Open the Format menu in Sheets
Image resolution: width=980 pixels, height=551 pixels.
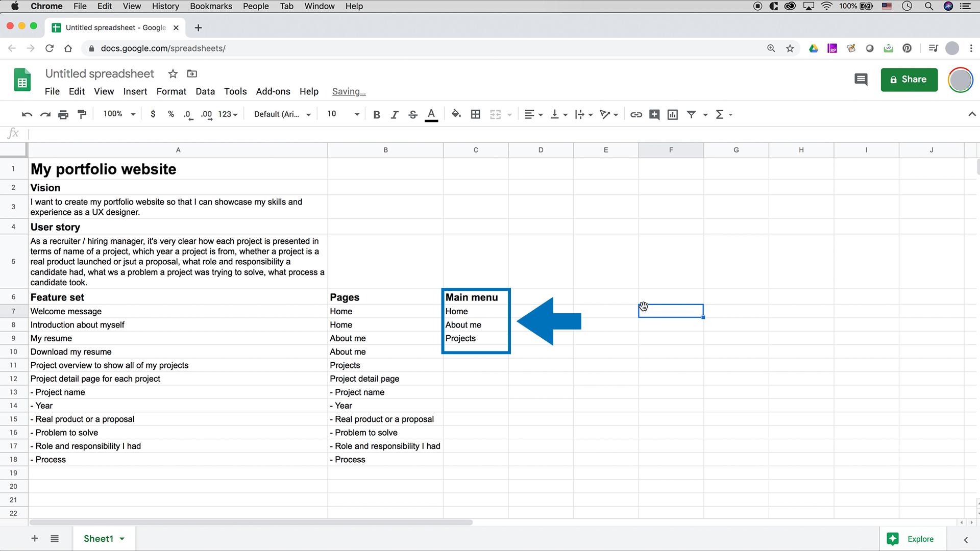tap(171, 91)
